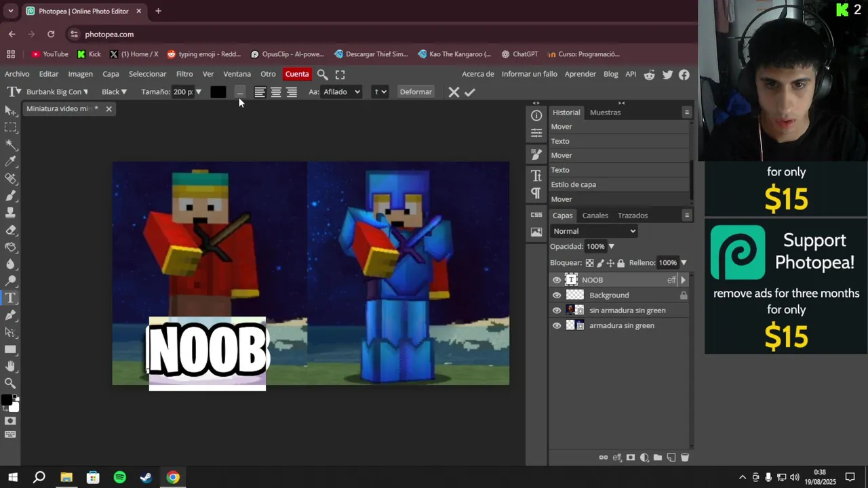The height and width of the screenshot is (488, 868).
Task: Select the Dodge tool
Action: point(10,281)
